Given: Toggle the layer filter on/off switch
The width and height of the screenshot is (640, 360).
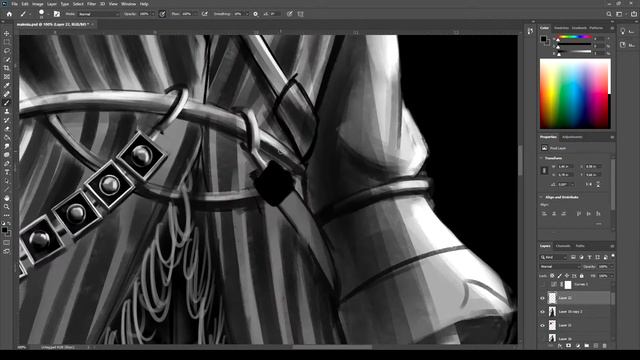Looking at the screenshot, I should (613, 256).
